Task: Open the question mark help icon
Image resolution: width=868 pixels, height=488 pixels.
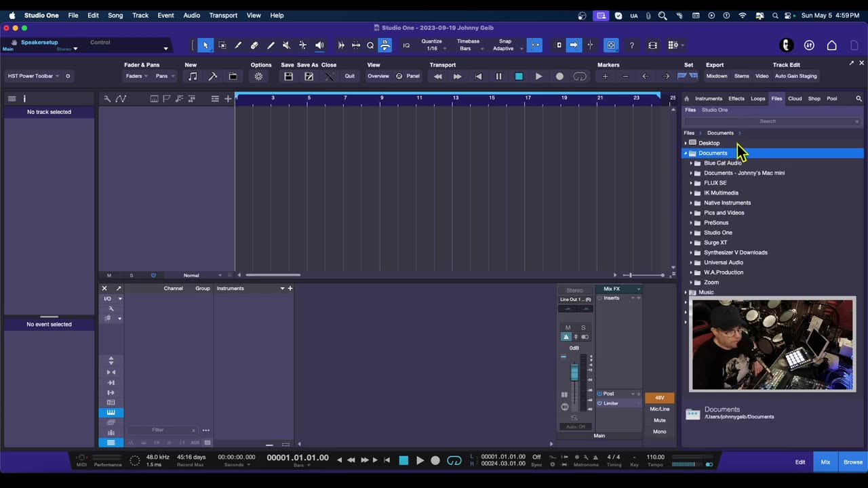Action: (x=632, y=45)
